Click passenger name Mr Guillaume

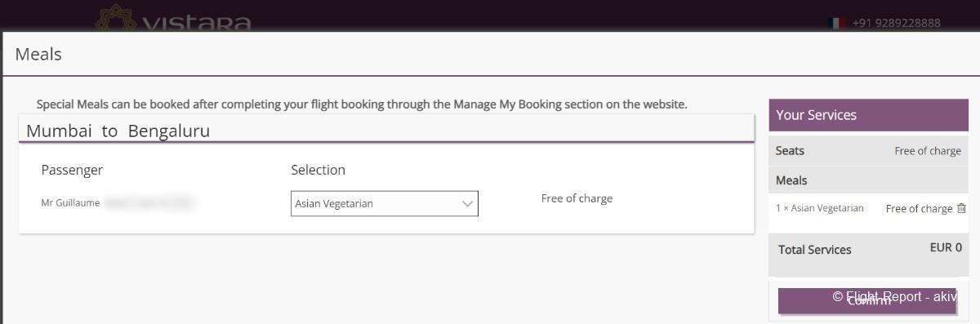pos(70,202)
